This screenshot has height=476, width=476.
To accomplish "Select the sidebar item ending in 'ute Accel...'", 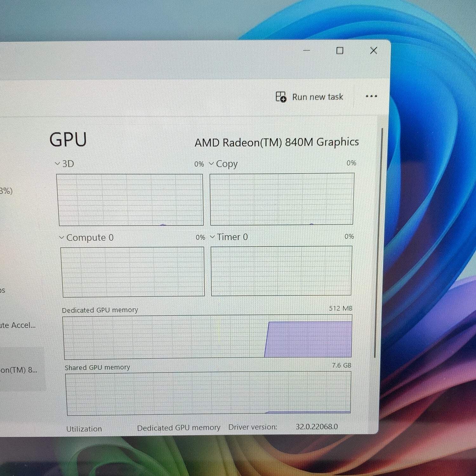I will tap(18, 325).
